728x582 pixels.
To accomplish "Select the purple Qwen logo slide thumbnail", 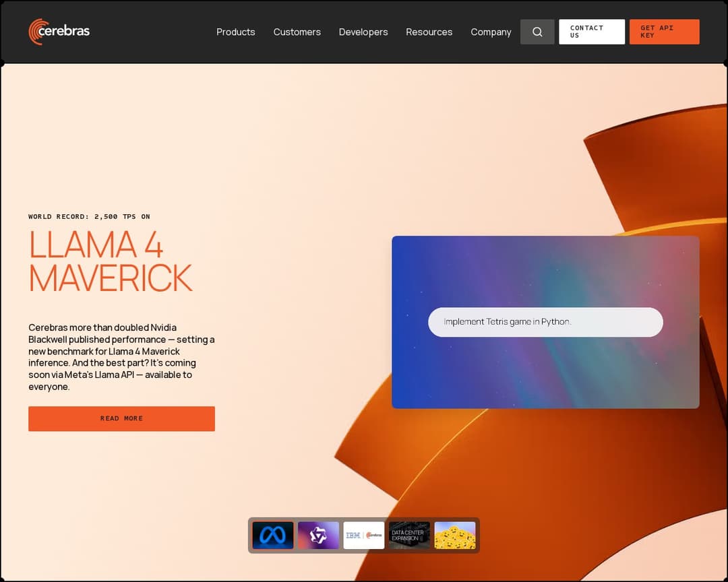I will coord(318,535).
